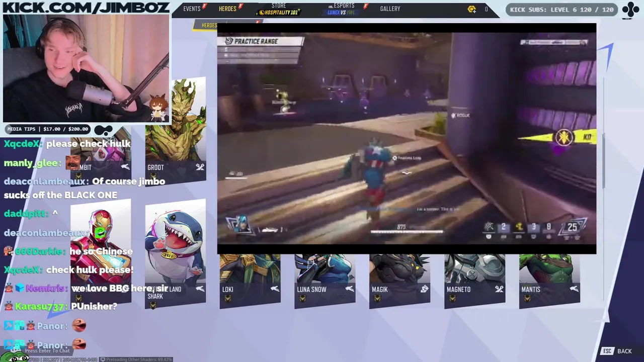Click Magneto's proficiency badge icon

(452, 299)
